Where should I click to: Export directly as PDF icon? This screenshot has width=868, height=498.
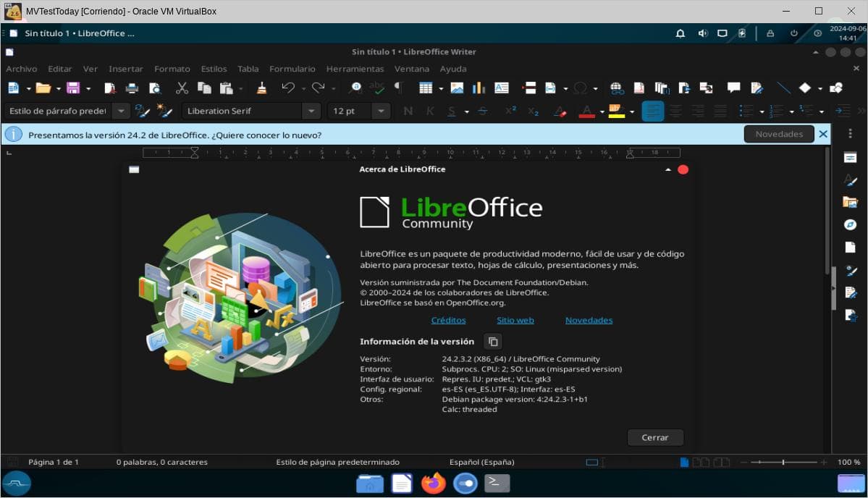tap(109, 88)
